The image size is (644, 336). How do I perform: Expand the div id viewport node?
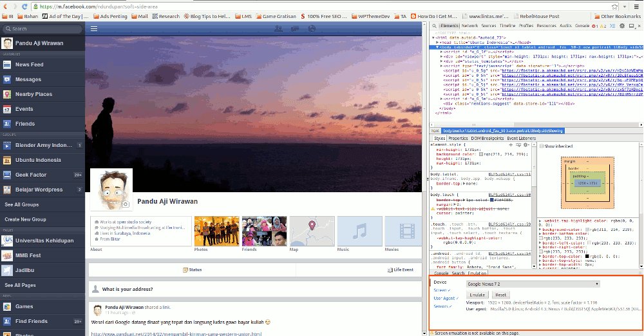[x=442, y=57]
